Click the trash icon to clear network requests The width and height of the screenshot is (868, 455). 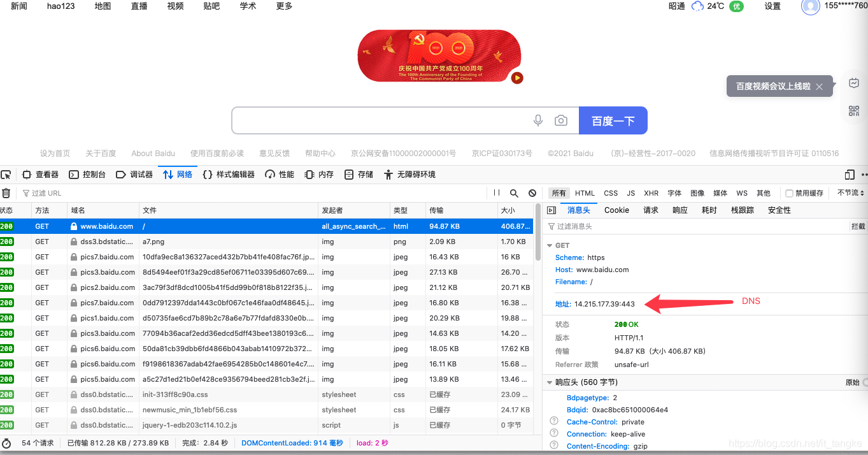[6, 193]
